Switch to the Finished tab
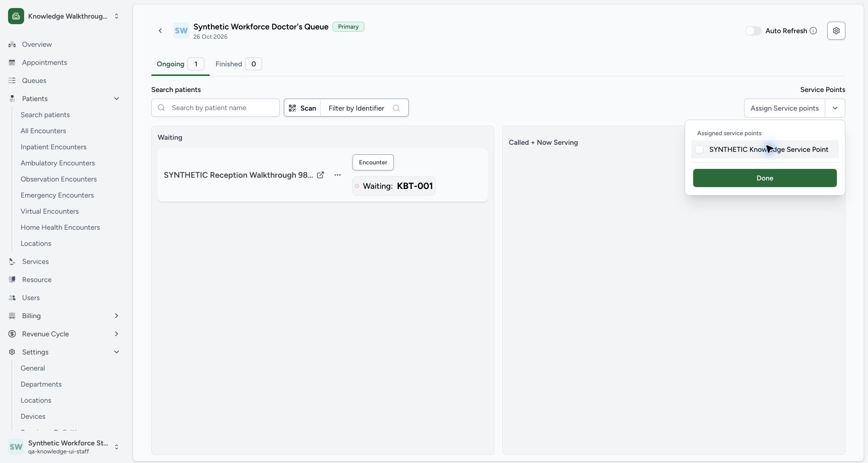 point(239,64)
